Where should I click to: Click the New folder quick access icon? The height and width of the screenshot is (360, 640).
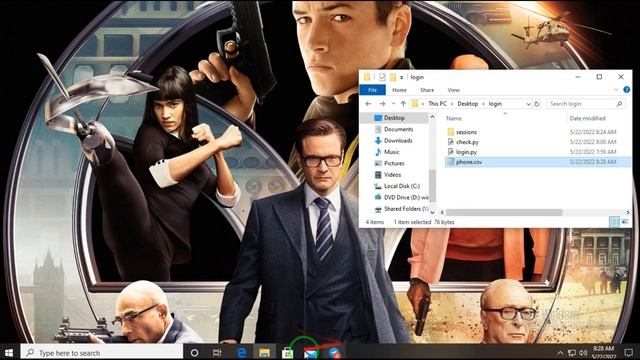tap(393, 77)
